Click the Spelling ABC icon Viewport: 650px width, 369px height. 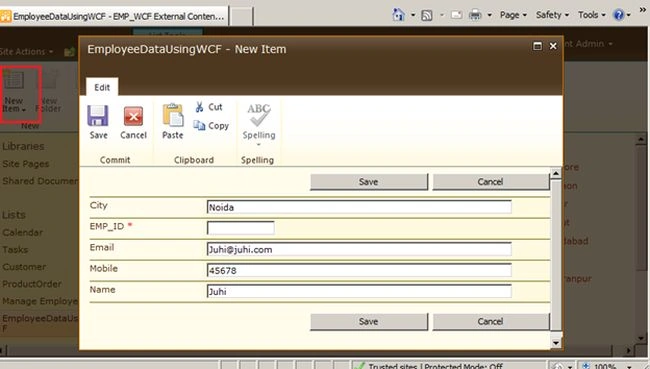coord(259,114)
